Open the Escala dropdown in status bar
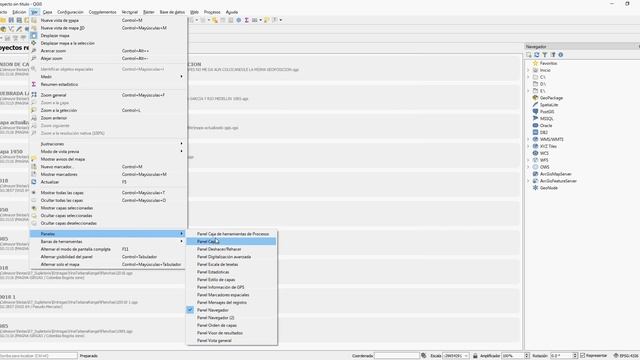This screenshot has width=640, height=360. coord(466,356)
